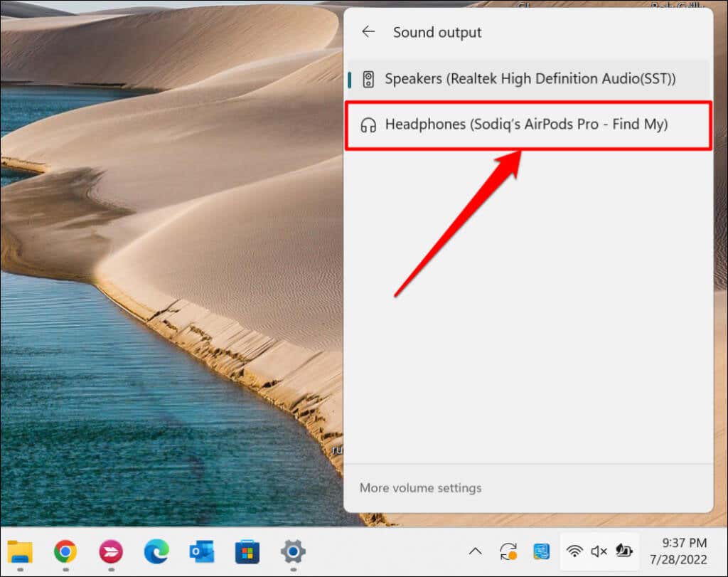Screen dimensions: 728x577
Task: Click the sync status tray icon
Action: (508, 551)
